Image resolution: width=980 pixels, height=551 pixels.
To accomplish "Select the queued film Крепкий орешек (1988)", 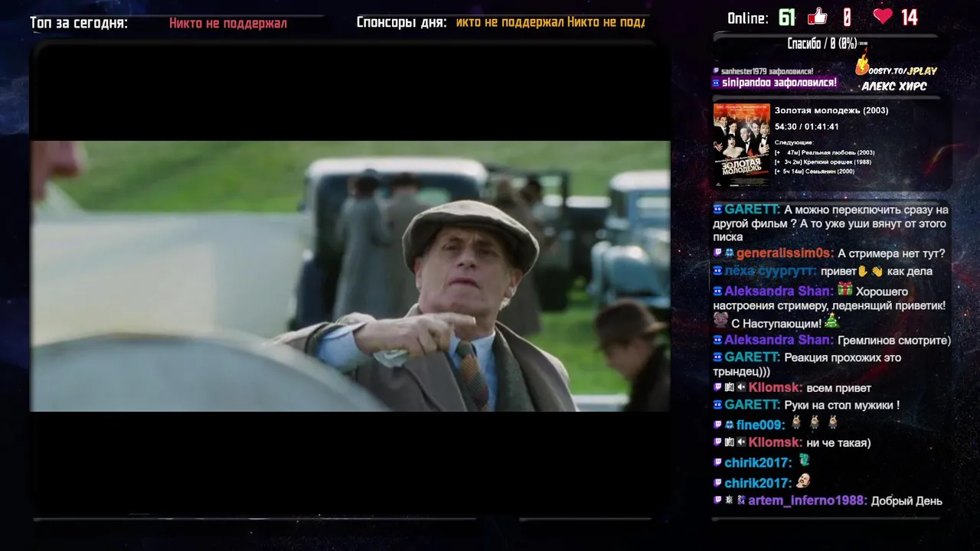I will tap(822, 162).
